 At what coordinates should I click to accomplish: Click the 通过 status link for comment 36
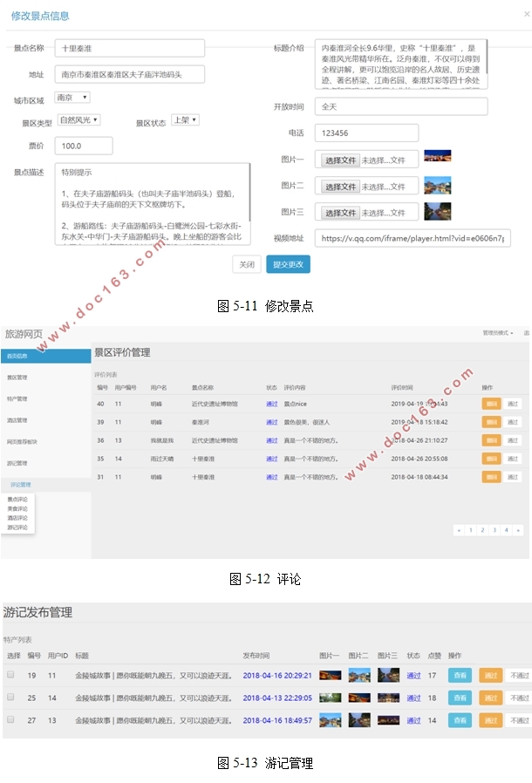click(x=272, y=440)
